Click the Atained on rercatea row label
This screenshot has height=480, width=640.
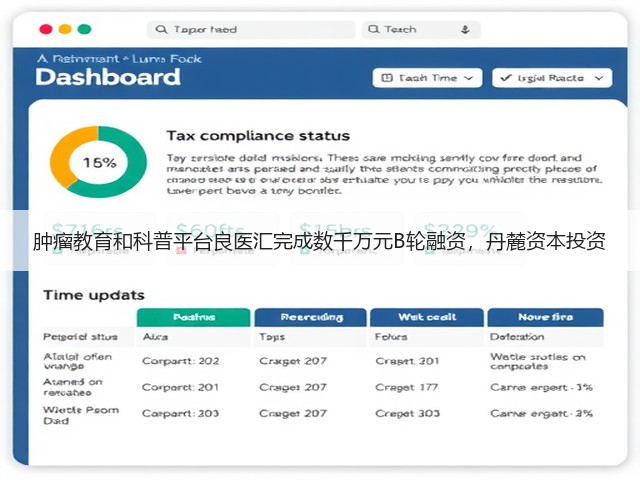pos(73,387)
